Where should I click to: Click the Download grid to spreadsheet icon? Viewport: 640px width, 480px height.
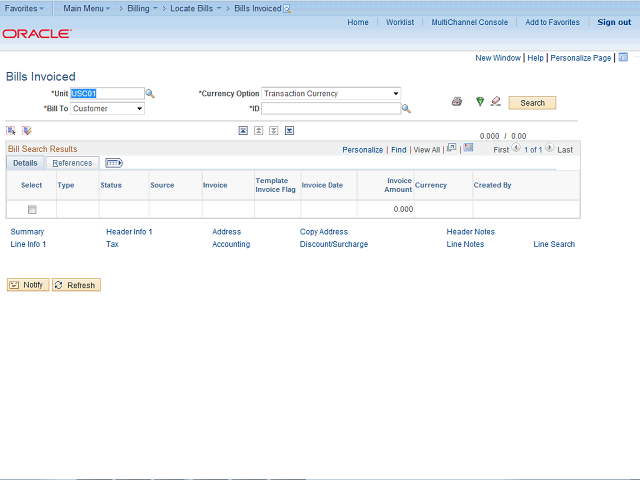point(468,148)
